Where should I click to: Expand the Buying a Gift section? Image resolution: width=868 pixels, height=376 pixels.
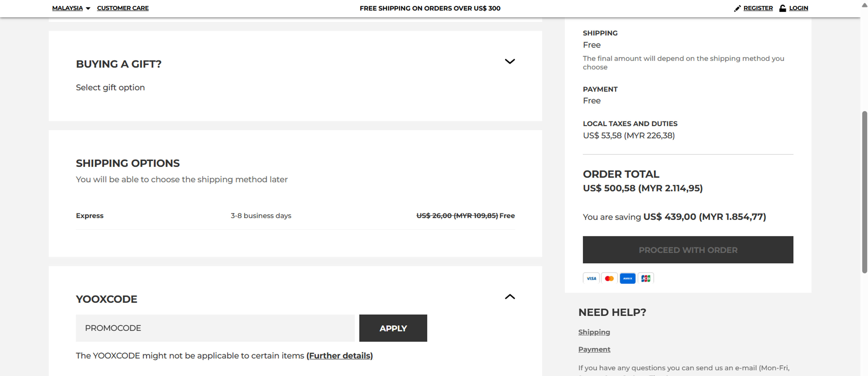point(510,61)
